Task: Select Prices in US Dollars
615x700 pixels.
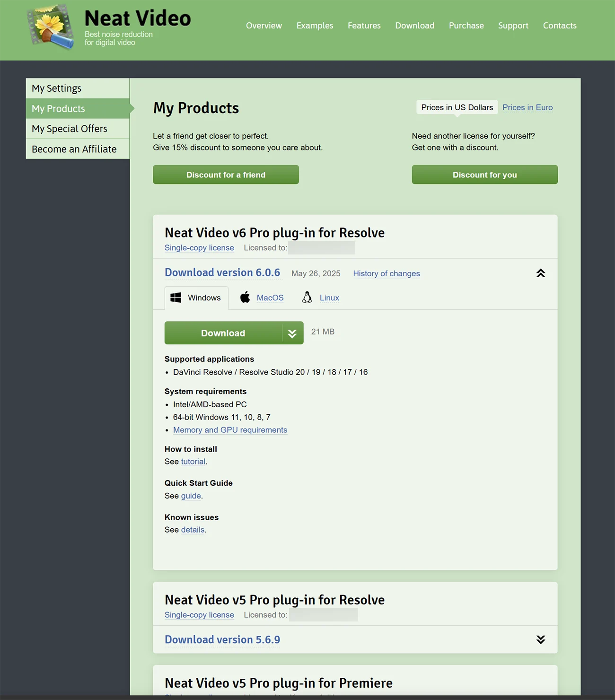Action: coord(457,107)
